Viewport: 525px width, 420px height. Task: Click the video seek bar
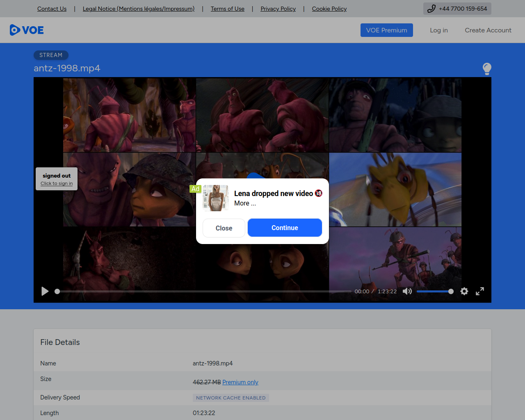(203, 291)
